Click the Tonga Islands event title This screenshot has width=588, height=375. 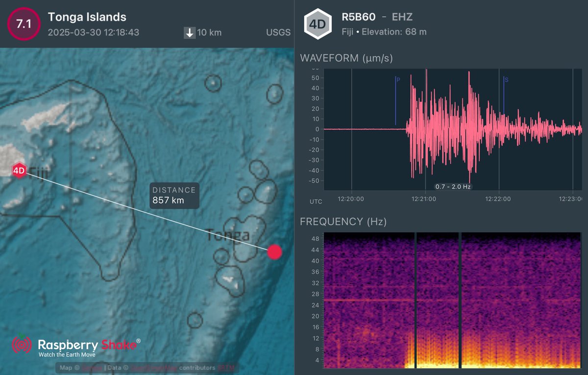point(87,17)
